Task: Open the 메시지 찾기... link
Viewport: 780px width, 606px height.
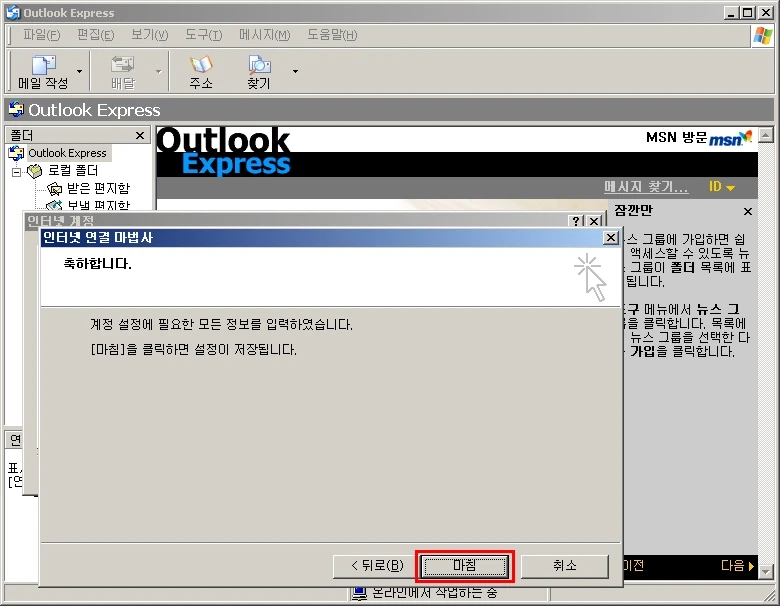Action: 646,187
